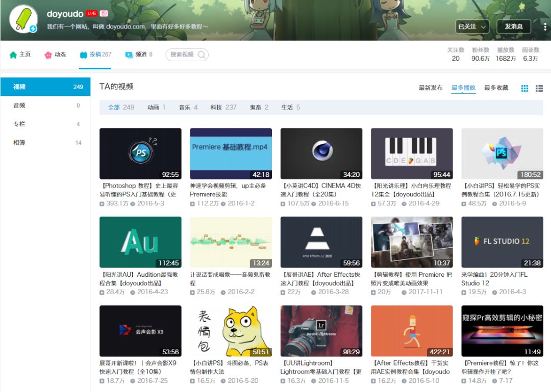The height and width of the screenshot is (392, 551).
Task: Filter by 生活 5 category
Action: [x=291, y=108]
